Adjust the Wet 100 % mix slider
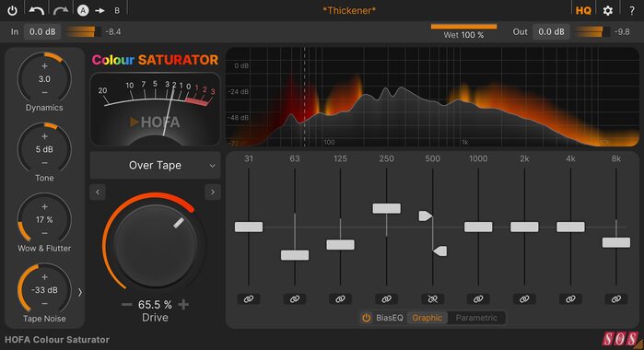 [x=463, y=31]
